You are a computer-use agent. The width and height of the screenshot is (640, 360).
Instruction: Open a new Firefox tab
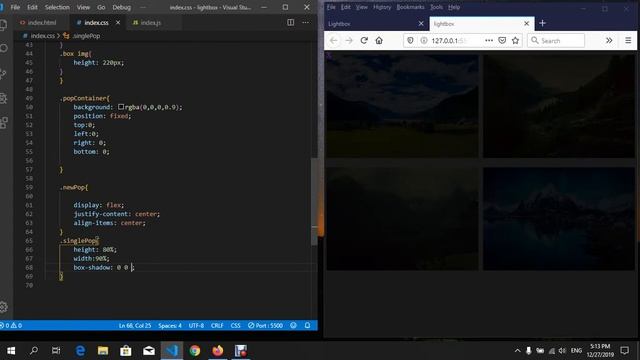tap(542, 23)
